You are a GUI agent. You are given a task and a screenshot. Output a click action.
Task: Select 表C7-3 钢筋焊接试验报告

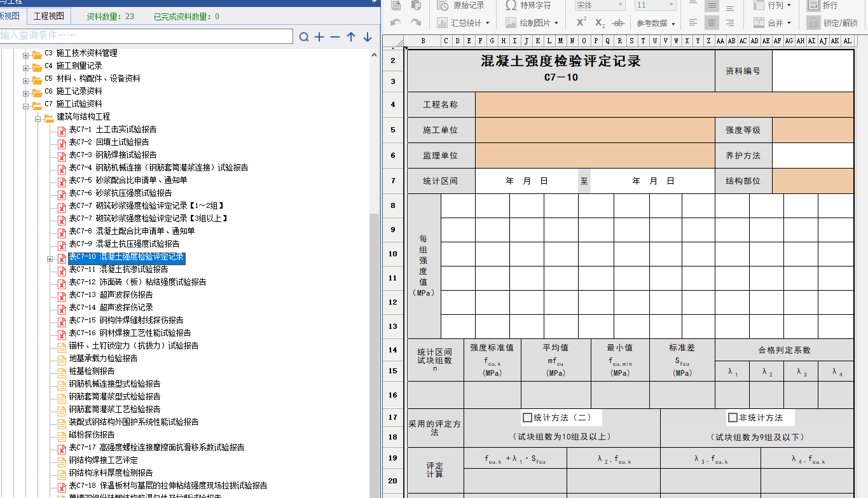coord(113,155)
